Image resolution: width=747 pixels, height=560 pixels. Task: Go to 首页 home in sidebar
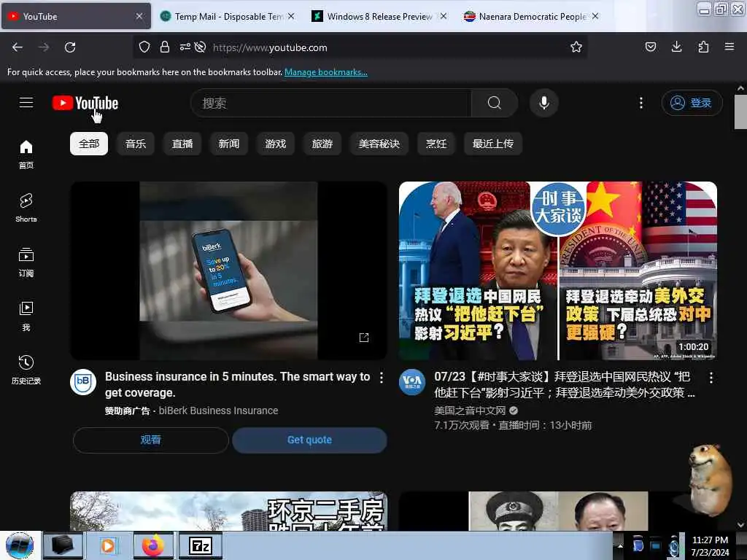pos(26,155)
